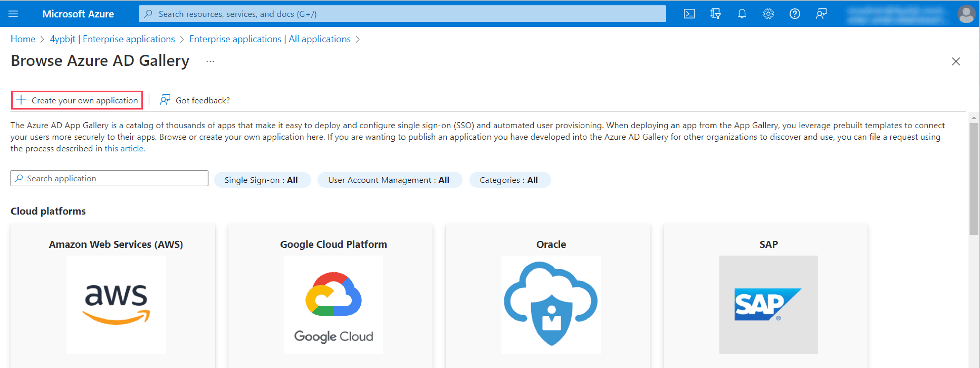
Task: Select the Google Cloud Platform title
Action: (x=334, y=244)
